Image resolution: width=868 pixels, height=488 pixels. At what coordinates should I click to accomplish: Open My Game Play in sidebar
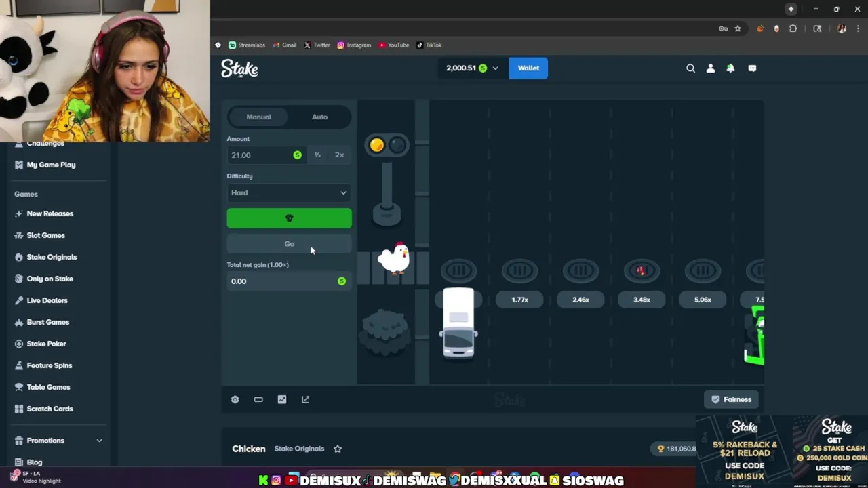(45, 165)
